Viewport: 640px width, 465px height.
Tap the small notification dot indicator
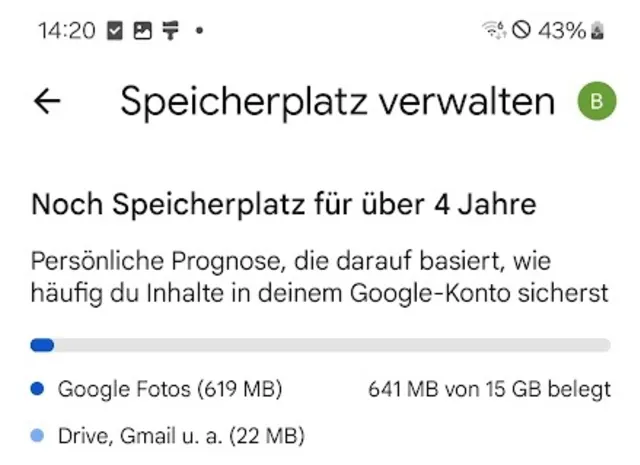199,31
